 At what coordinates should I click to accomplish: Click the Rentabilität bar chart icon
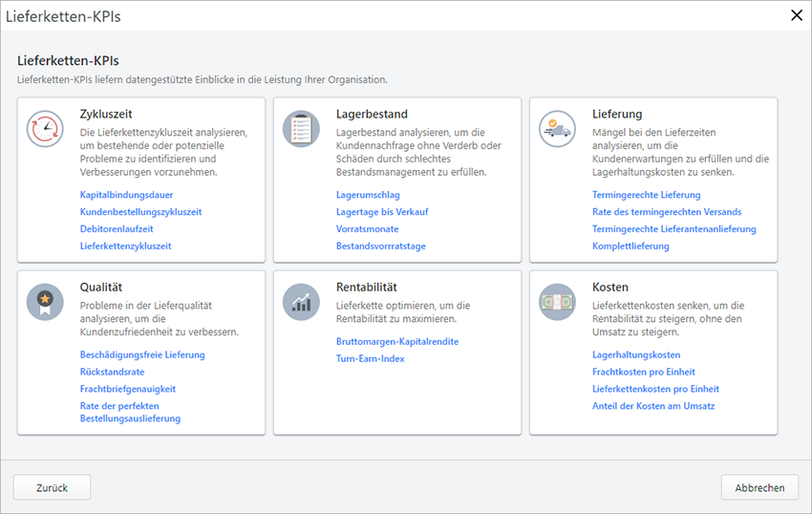[x=301, y=302]
